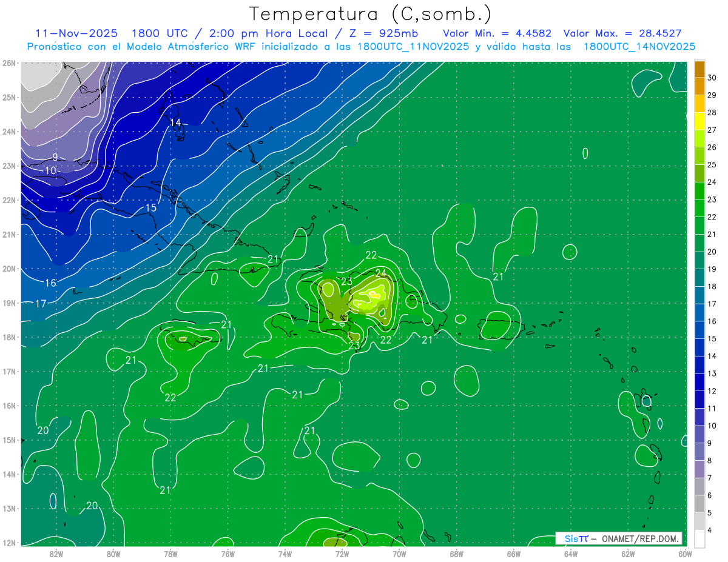Click the contour label "10" on the map
This screenshot has width=728, height=562.
[x=51, y=171]
